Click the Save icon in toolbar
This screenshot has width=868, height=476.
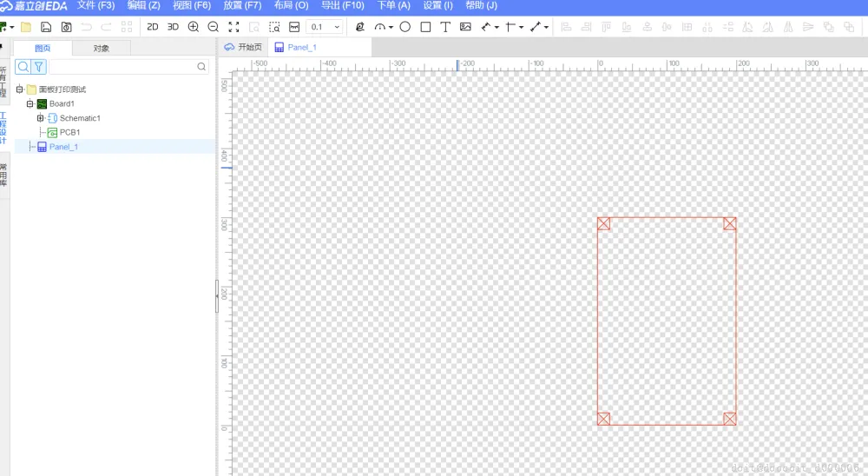(x=47, y=27)
